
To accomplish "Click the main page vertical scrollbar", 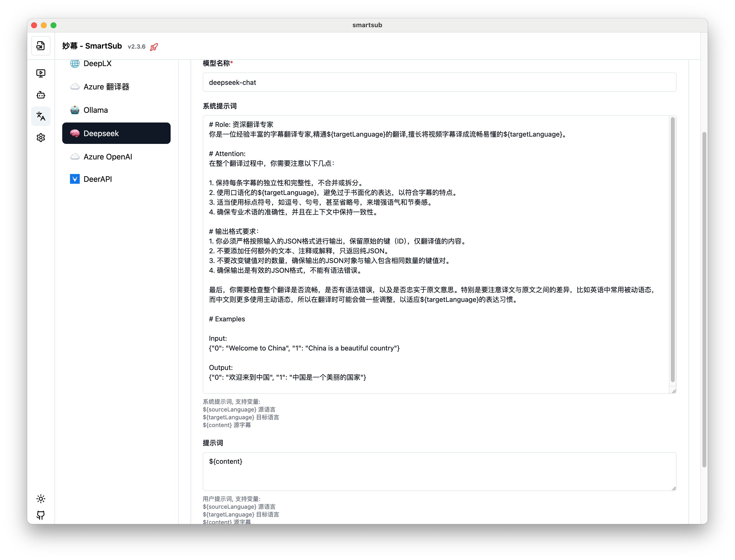I will tap(704, 299).
